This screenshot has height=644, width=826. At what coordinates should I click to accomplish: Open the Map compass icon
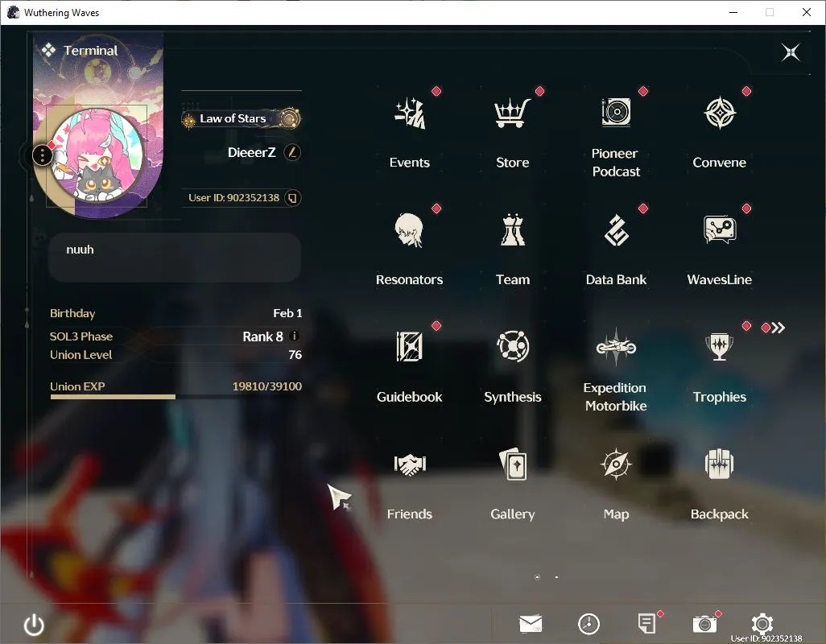(615, 464)
